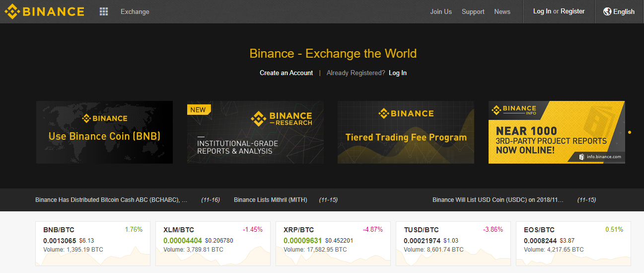Click the NEW badge on Research banner
The height and width of the screenshot is (273, 644).
[x=198, y=110]
